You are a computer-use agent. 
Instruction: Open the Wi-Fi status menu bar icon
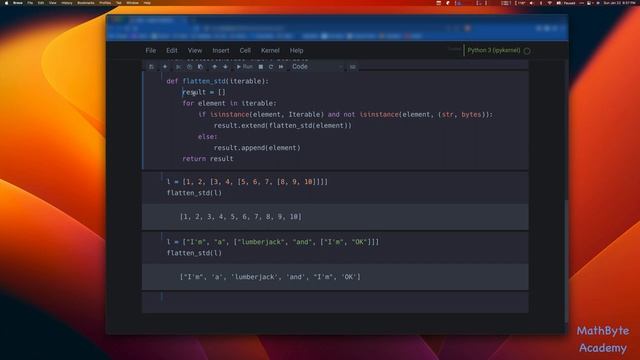pyautogui.click(x=549, y=3)
